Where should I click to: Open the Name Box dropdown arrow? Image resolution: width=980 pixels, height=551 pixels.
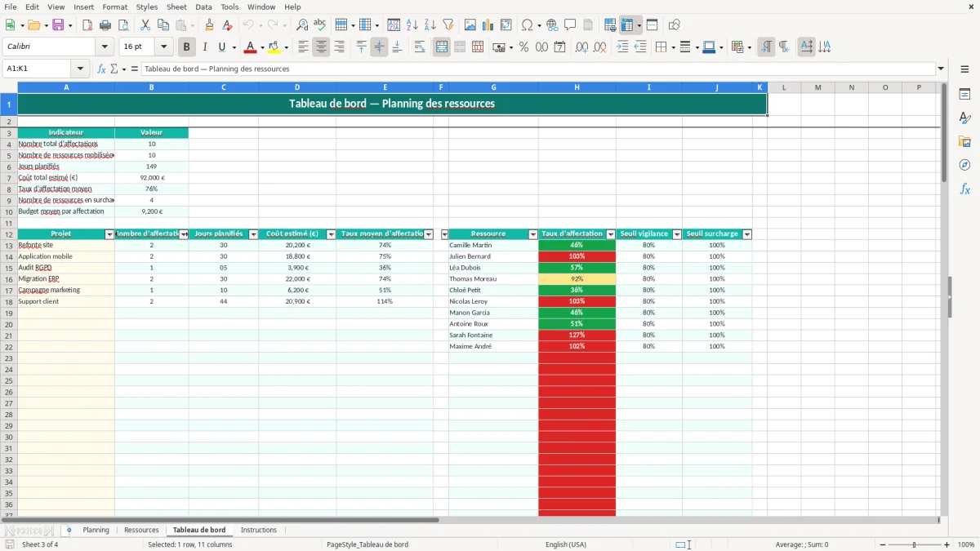point(80,69)
